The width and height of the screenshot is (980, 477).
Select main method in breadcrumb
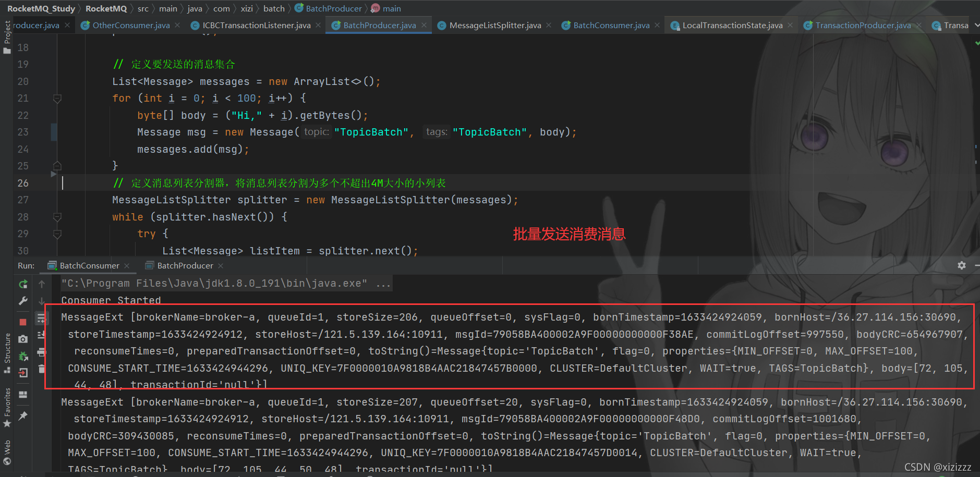coord(386,8)
